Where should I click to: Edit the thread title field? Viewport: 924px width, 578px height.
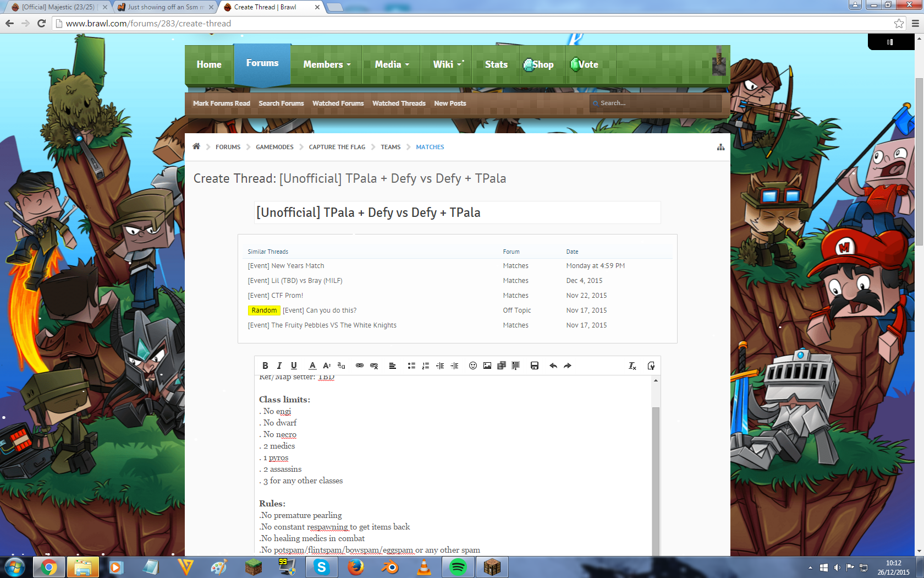tap(458, 212)
